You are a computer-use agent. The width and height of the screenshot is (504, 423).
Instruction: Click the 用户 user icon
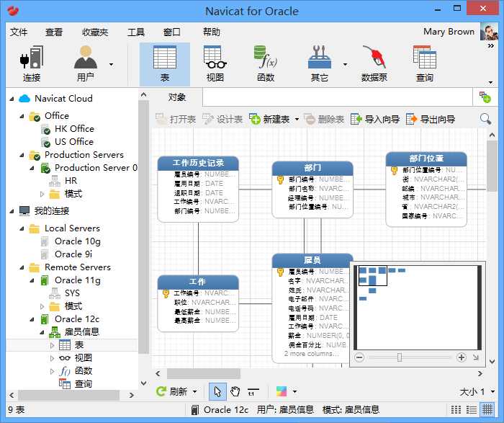click(x=86, y=64)
